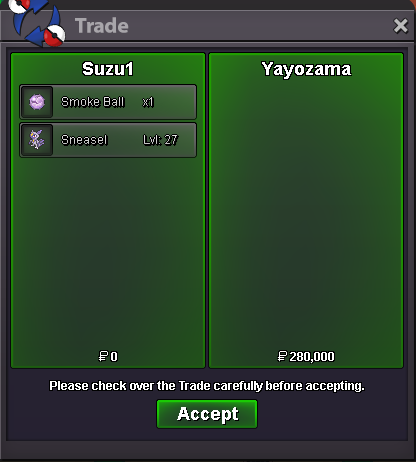Click the Trade window Pokéball swap icon
The image size is (416, 462).
point(37,22)
